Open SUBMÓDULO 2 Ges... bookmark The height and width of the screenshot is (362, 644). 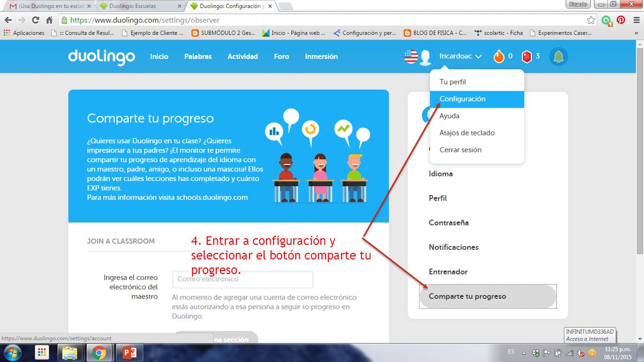(x=223, y=33)
